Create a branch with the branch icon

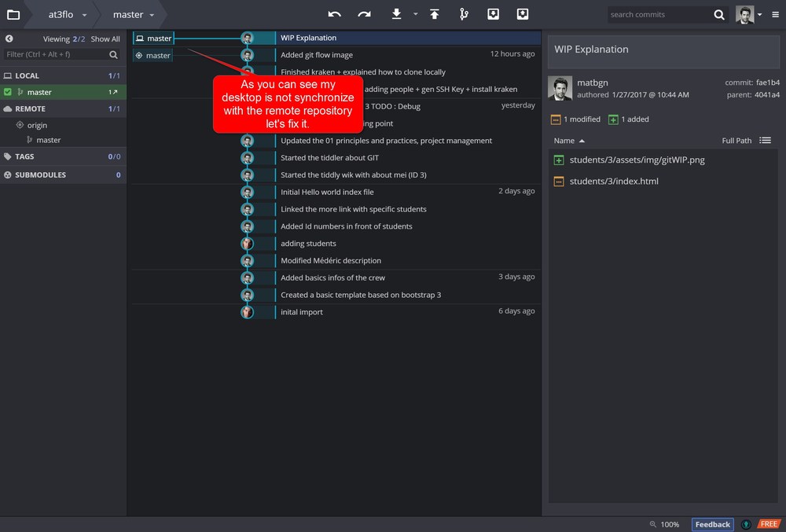coord(465,14)
